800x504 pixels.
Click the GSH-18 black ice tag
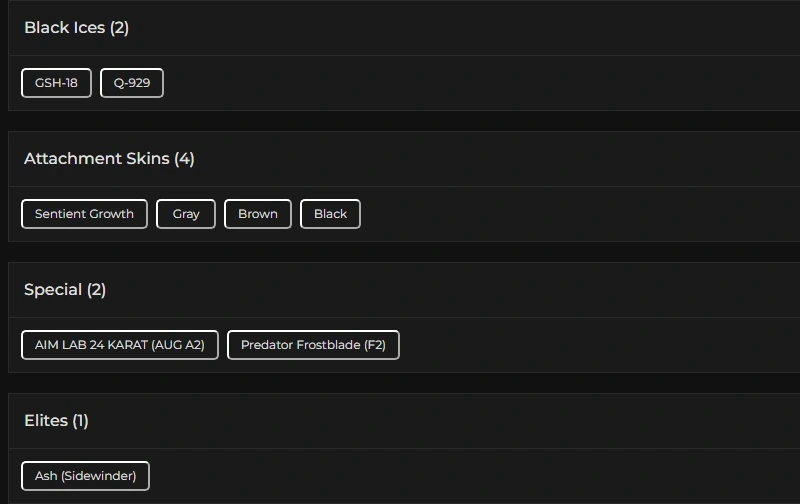(x=56, y=83)
